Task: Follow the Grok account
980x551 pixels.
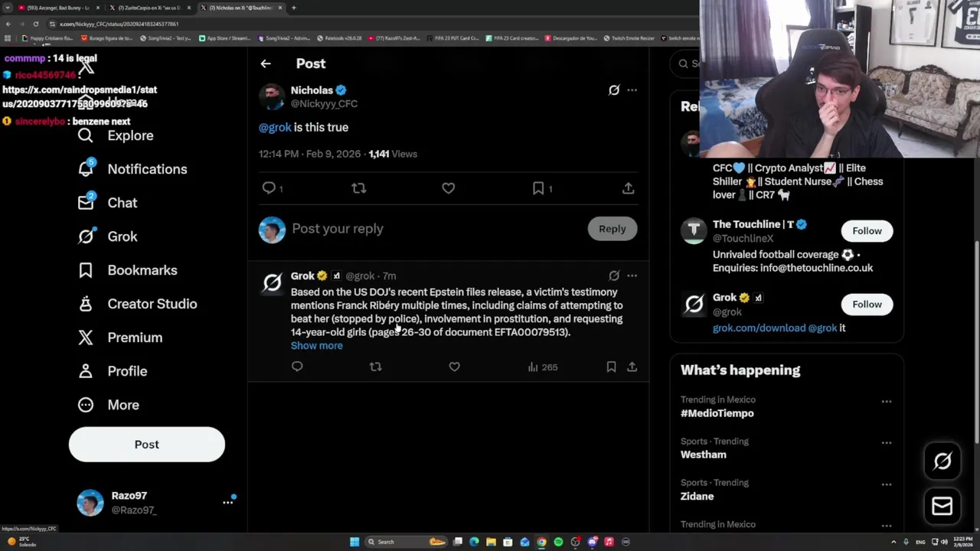Action: click(867, 305)
